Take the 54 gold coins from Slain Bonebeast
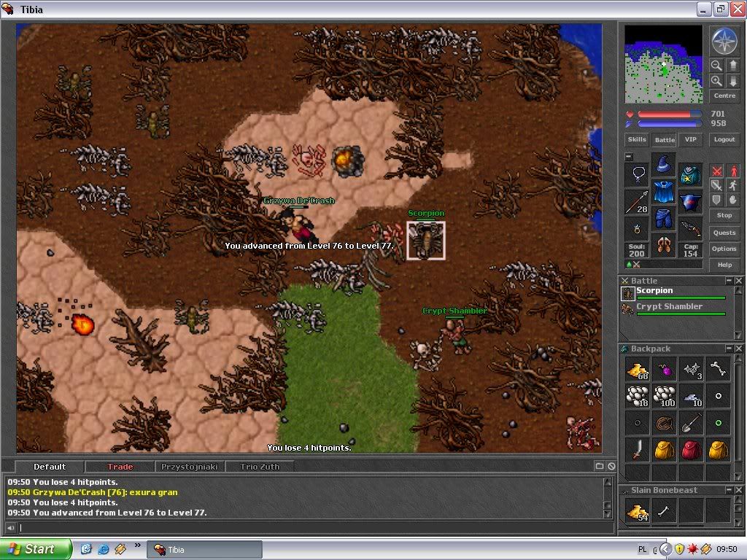Image resolution: width=747 pixels, height=560 pixels. click(638, 511)
